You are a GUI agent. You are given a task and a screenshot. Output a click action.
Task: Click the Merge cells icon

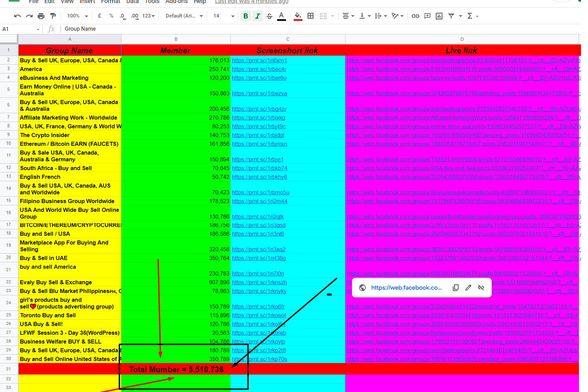[323, 16]
